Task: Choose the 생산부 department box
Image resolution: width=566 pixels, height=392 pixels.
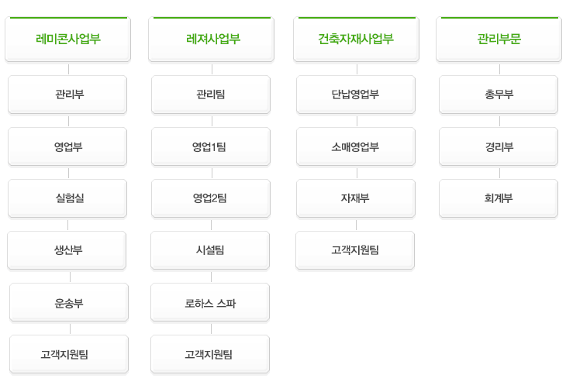Action: (x=67, y=250)
